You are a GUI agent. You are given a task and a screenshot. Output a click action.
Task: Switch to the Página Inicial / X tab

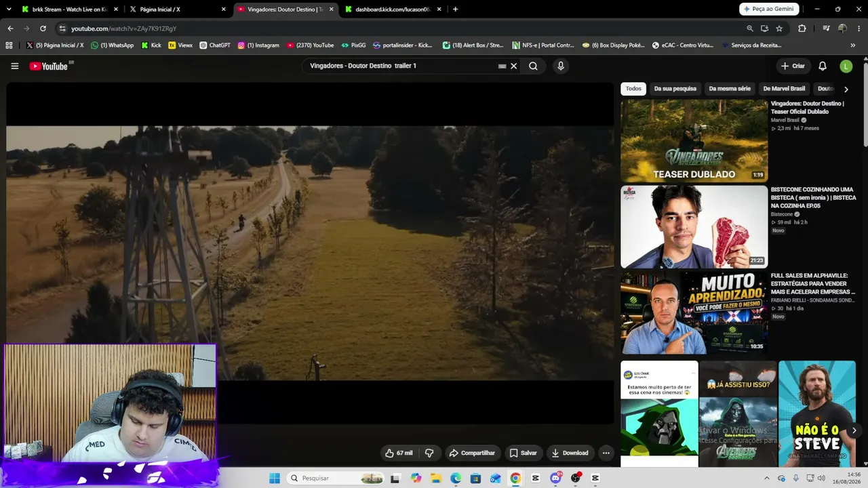(177, 9)
